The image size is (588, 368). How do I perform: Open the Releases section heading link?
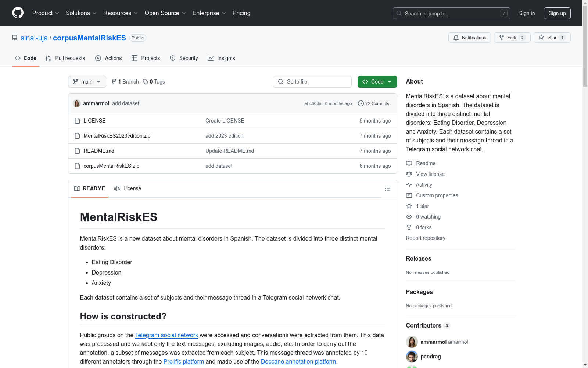click(x=419, y=259)
